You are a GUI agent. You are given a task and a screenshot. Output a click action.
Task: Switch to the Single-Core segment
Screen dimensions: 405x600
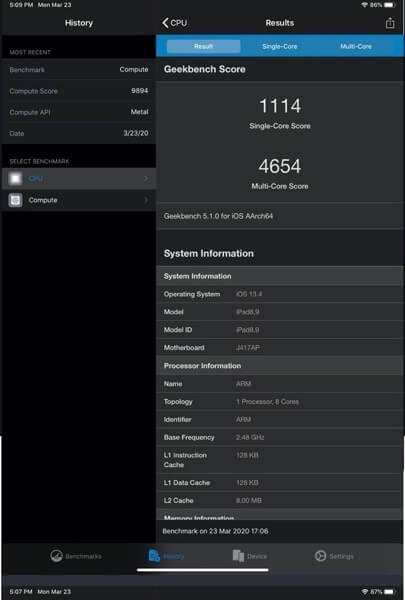pyautogui.click(x=279, y=46)
